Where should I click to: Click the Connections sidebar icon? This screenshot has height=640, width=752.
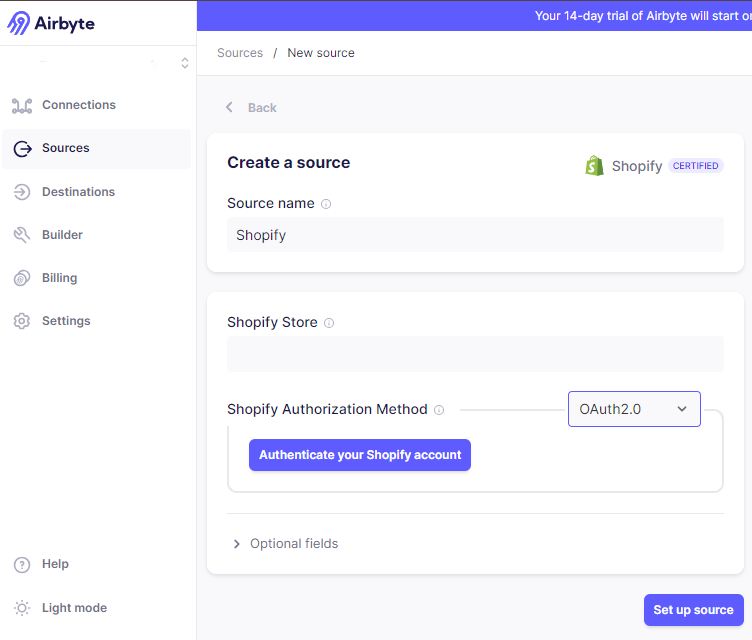pos(22,105)
